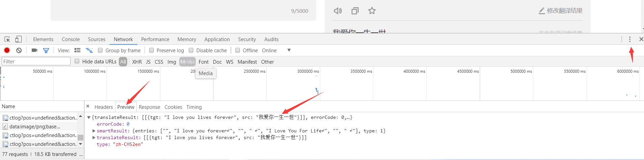View the Cookies tab
Screen dimensions: 644x160
click(x=173, y=107)
